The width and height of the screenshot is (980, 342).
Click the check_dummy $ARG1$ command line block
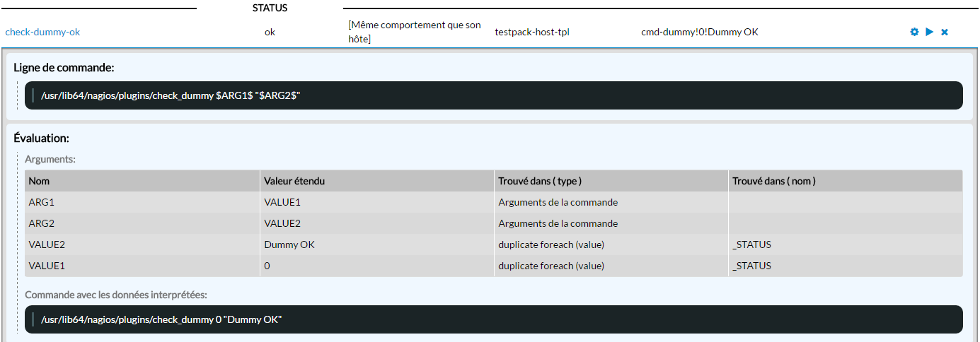pyautogui.click(x=171, y=95)
